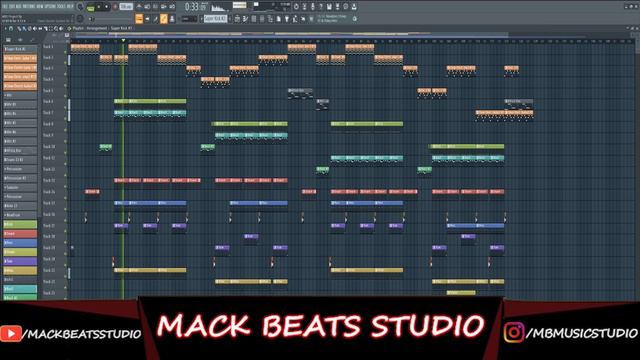Screen dimensions: 640x360
Task: Mute Track 15 with its green dot
Action: click(66, 209)
